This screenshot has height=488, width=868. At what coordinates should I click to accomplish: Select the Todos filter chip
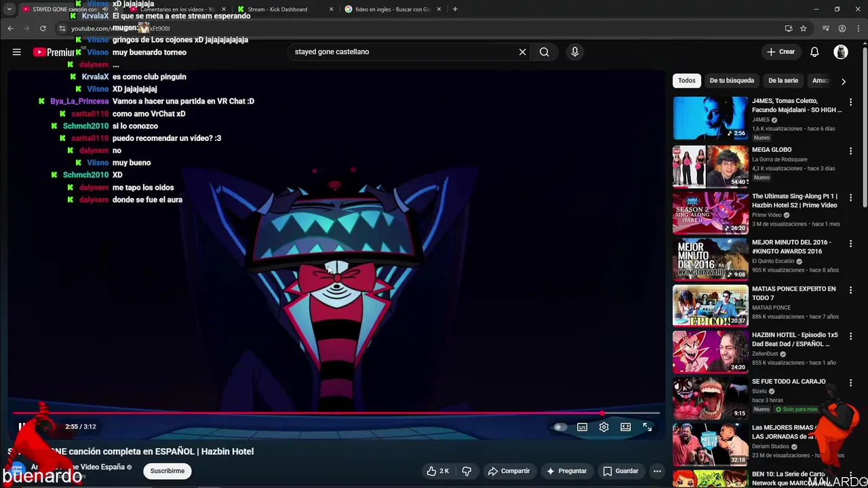tap(687, 81)
